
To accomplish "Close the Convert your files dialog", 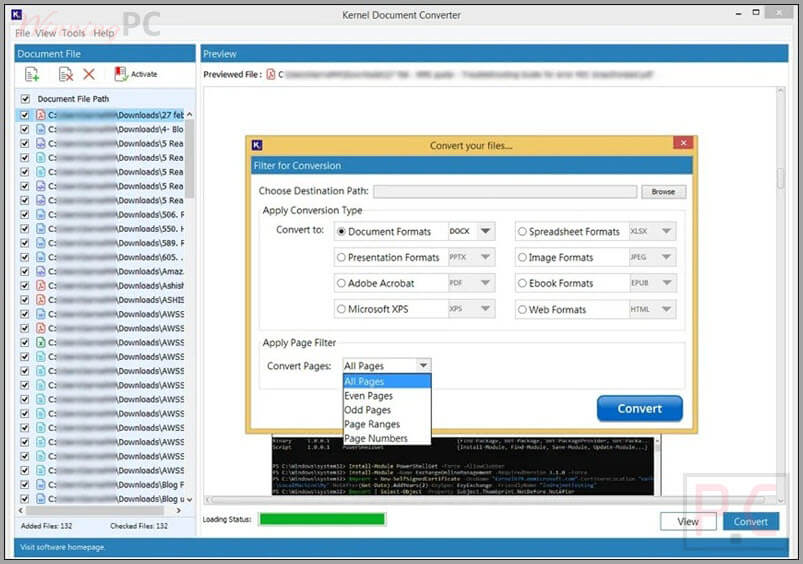I will point(683,143).
